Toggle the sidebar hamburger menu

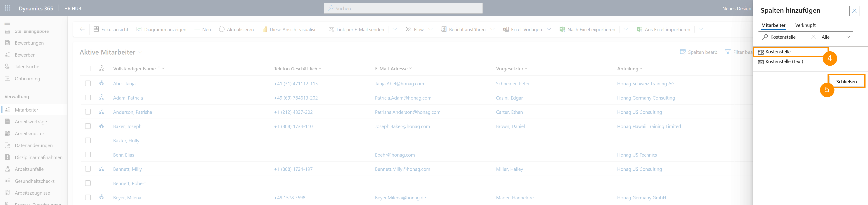point(7,23)
